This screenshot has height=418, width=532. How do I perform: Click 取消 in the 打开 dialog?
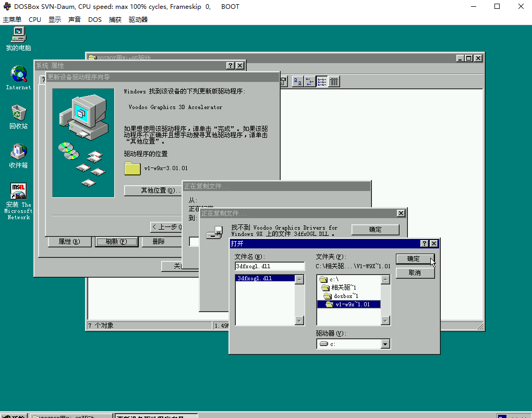[x=415, y=273]
